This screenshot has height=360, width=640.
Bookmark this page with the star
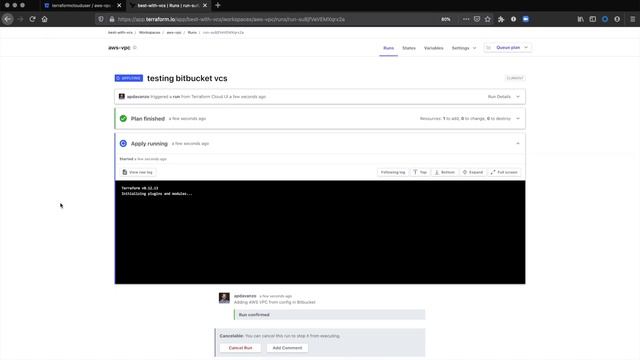tap(487, 19)
